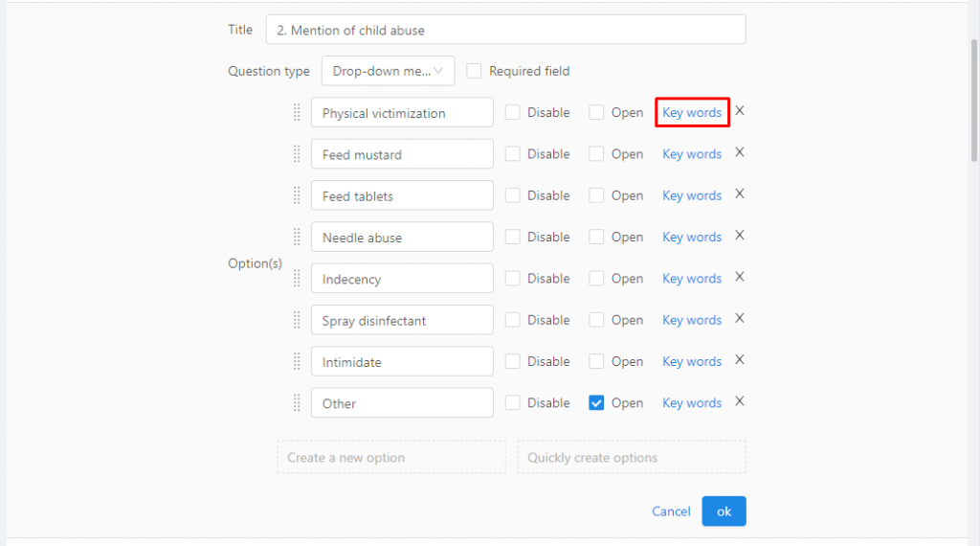
Task: Confirm with the ok button
Action: coord(724,512)
